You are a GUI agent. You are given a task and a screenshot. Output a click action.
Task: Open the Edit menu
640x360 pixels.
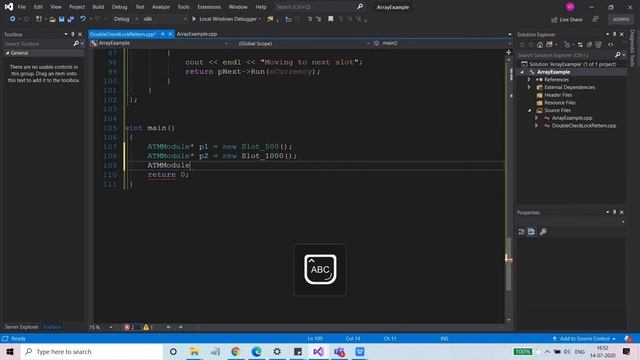tap(38, 7)
